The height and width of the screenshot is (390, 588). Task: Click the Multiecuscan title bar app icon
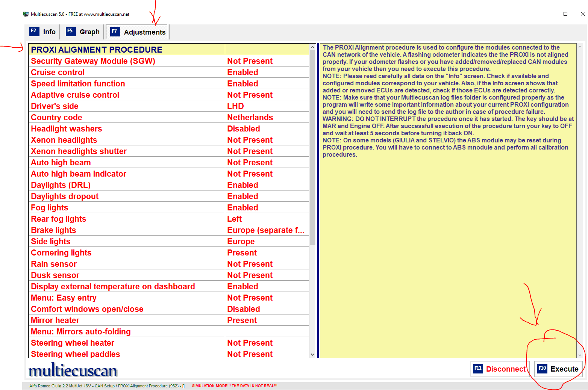click(26, 14)
